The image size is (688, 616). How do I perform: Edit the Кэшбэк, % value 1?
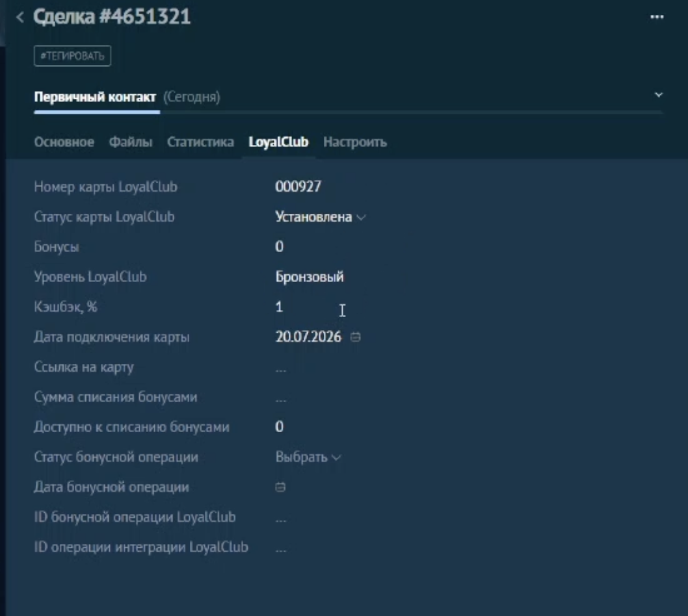pyautogui.click(x=279, y=307)
